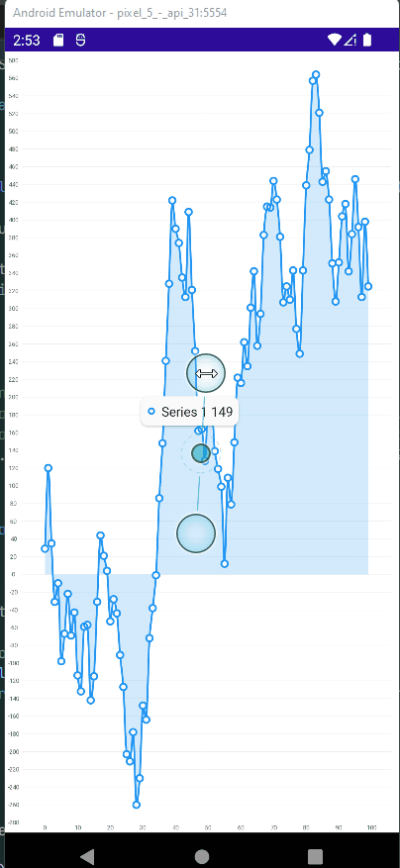Tap the Android home circle button
400x868 pixels.
click(202, 857)
